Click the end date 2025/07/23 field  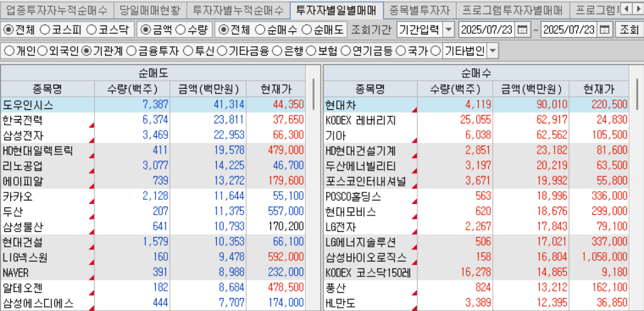tap(569, 30)
